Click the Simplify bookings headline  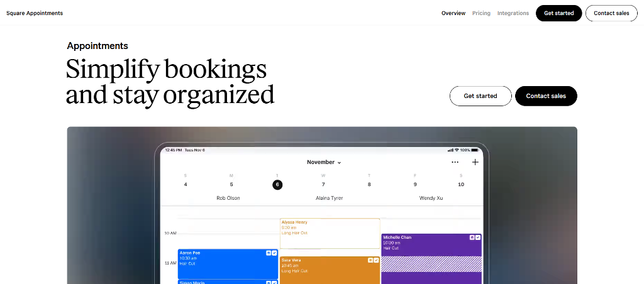click(170, 81)
